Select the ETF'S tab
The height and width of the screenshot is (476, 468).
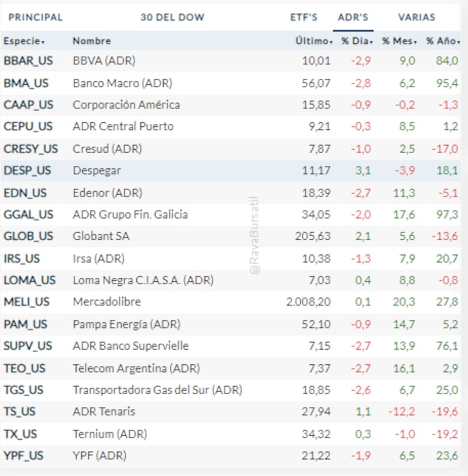coord(304,17)
